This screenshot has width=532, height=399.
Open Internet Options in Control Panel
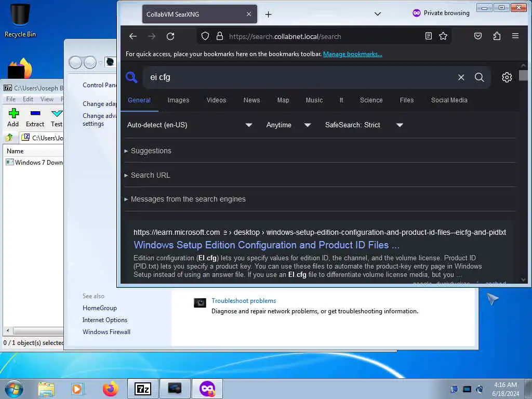tap(105, 320)
